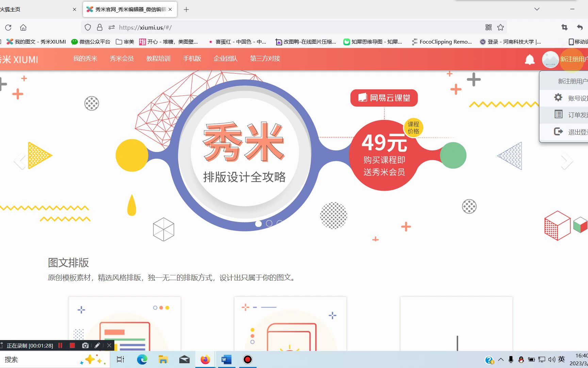The image size is (588, 368).
Task: Click the 网易云课堂 banner label
Action: [384, 98]
